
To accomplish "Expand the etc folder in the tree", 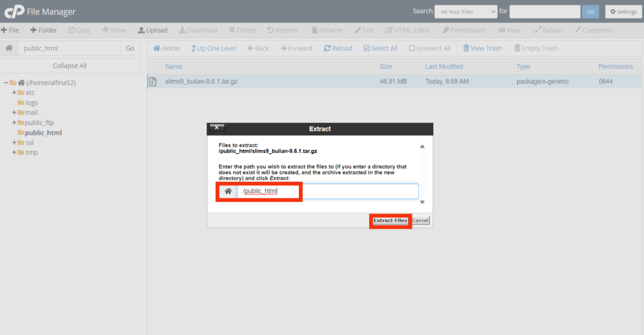I will pos(14,92).
